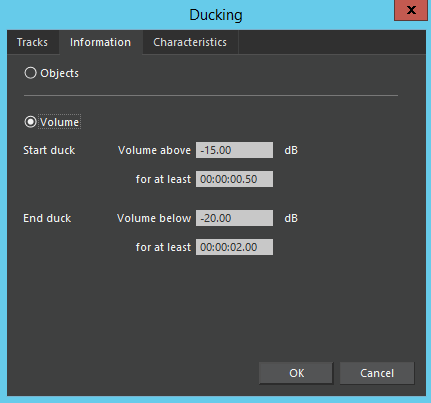Click the Volume above dB field
The width and height of the screenshot is (431, 403).
point(234,150)
